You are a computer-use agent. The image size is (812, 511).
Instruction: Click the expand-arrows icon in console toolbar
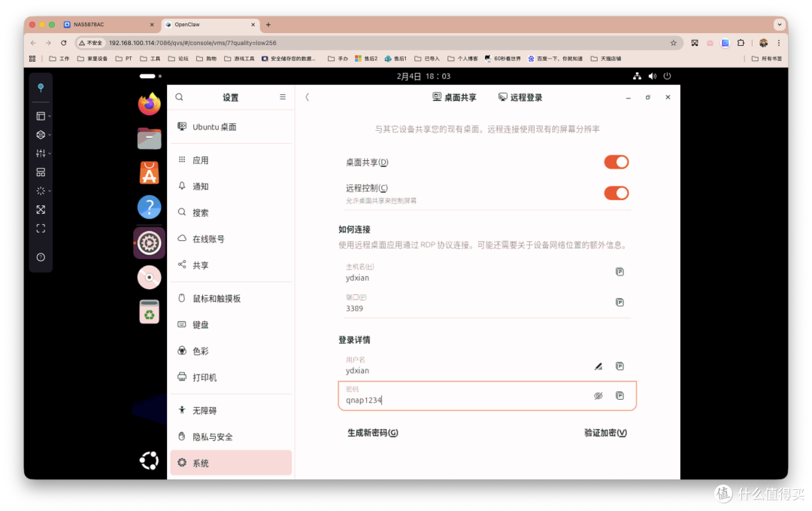point(41,209)
